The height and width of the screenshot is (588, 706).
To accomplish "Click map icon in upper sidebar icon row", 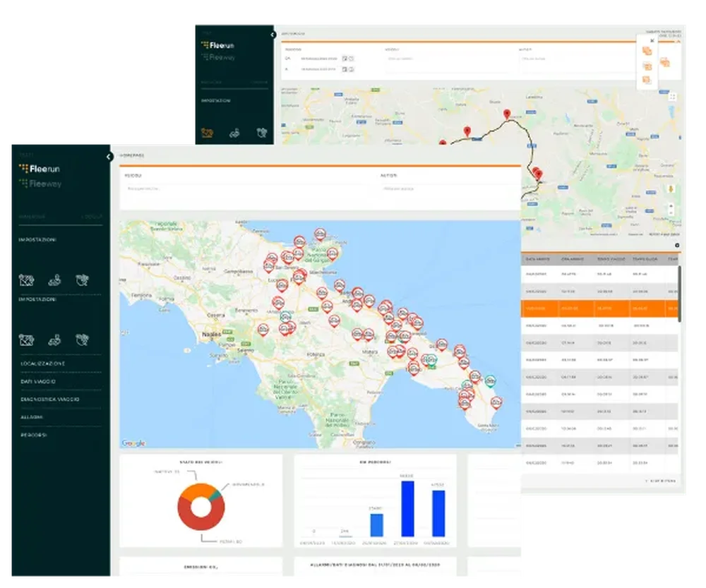I will coord(27,280).
